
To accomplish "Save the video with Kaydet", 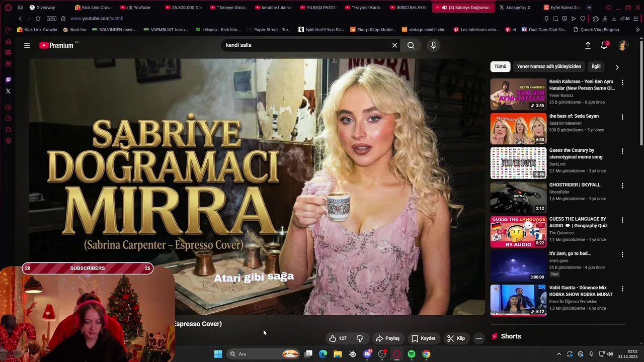I will [x=423, y=338].
